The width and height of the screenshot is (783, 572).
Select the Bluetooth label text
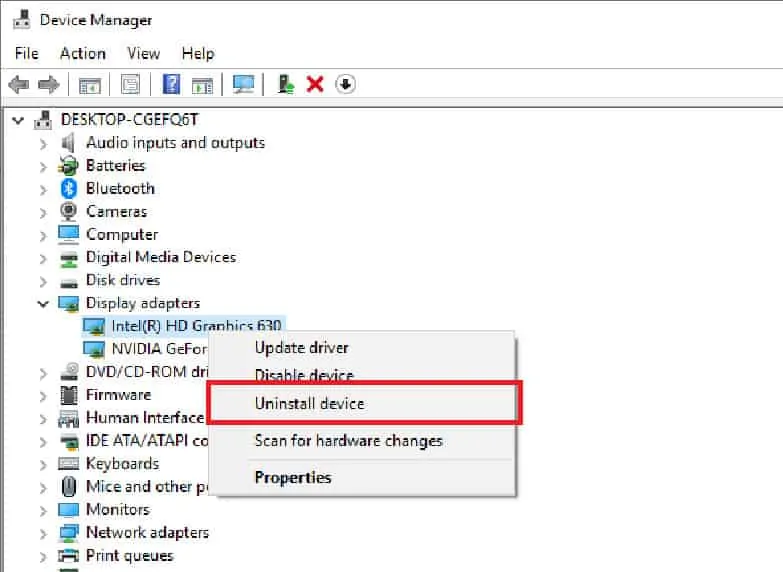coord(120,188)
